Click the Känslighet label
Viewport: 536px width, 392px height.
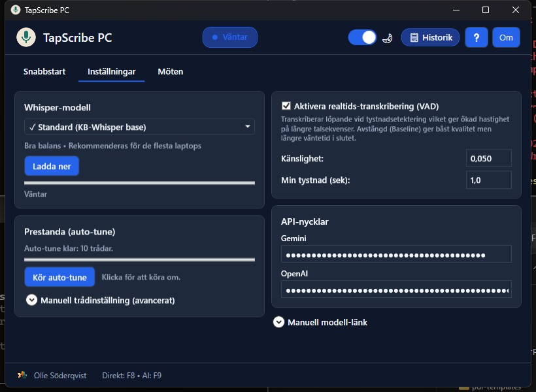tap(302, 159)
